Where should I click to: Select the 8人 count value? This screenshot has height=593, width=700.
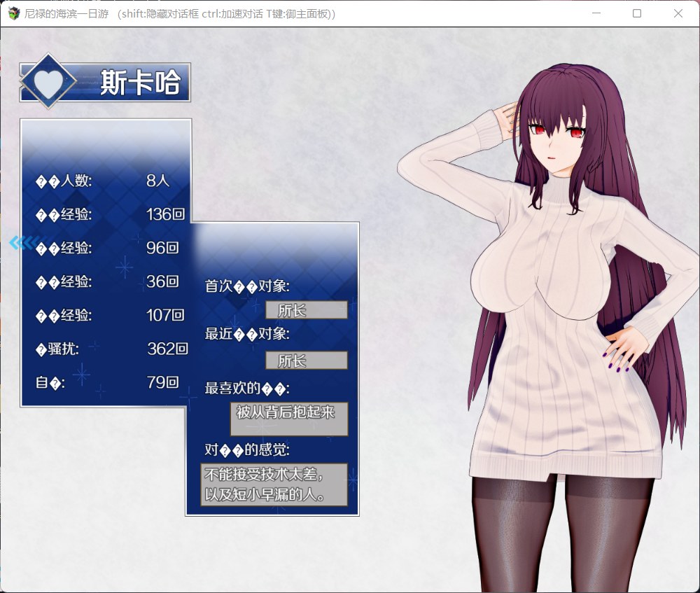click(x=158, y=181)
